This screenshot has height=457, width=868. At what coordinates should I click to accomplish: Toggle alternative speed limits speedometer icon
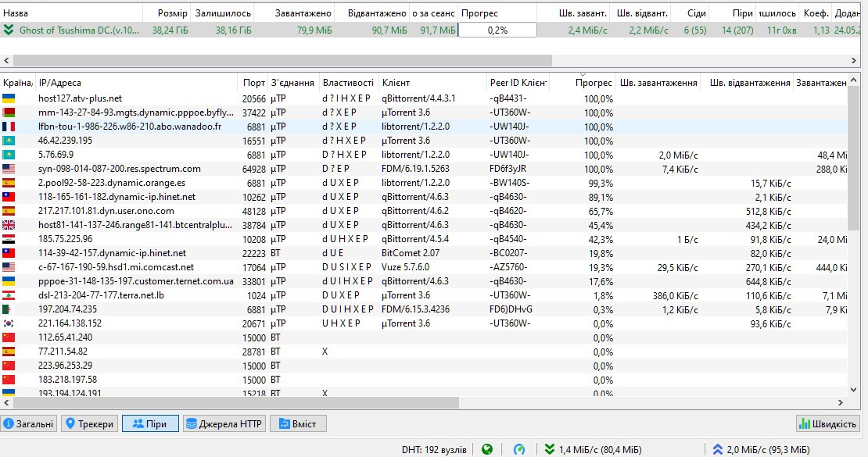519,449
